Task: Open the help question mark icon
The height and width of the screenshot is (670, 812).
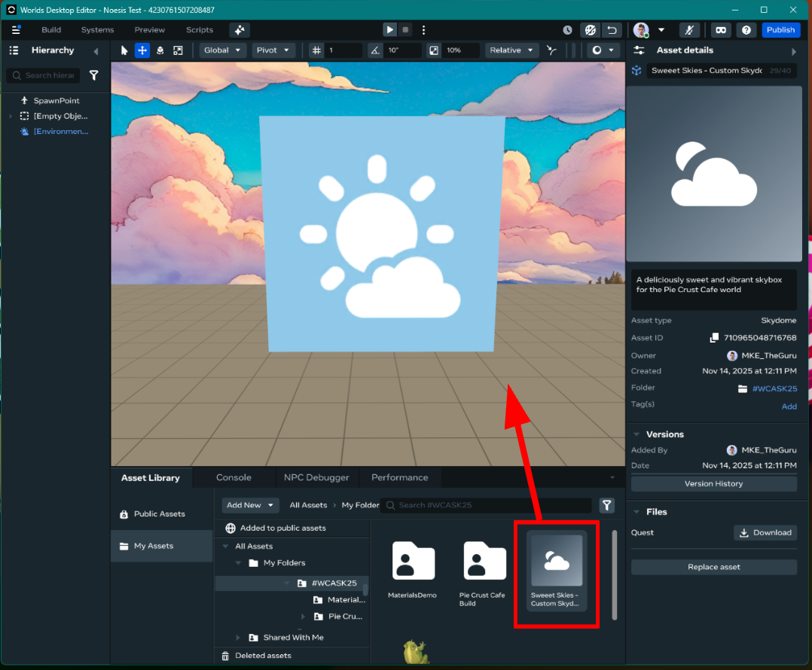Action: [x=746, y=30]
